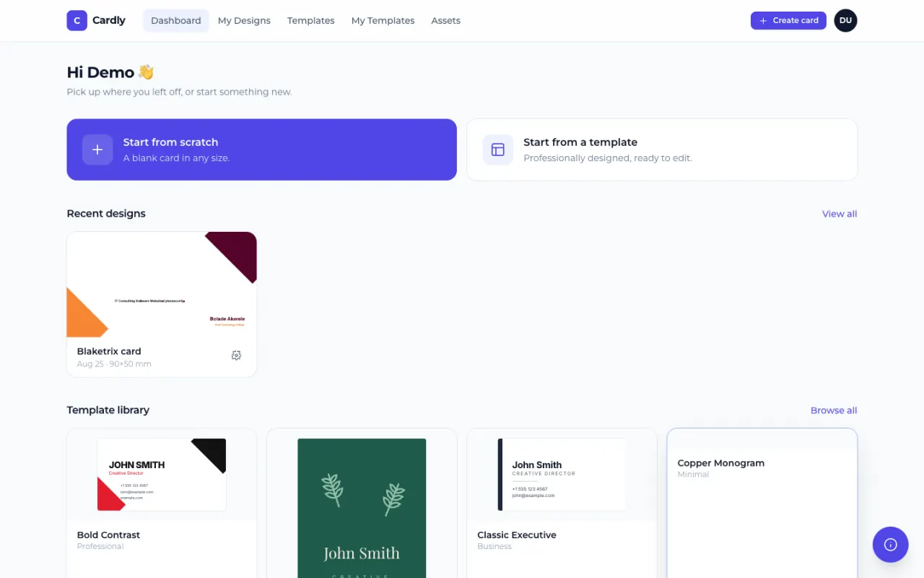The width and height of the screenshot is (924, 578).
Task: Click the plus icon on Start from scratch
Action: (97, 150)
